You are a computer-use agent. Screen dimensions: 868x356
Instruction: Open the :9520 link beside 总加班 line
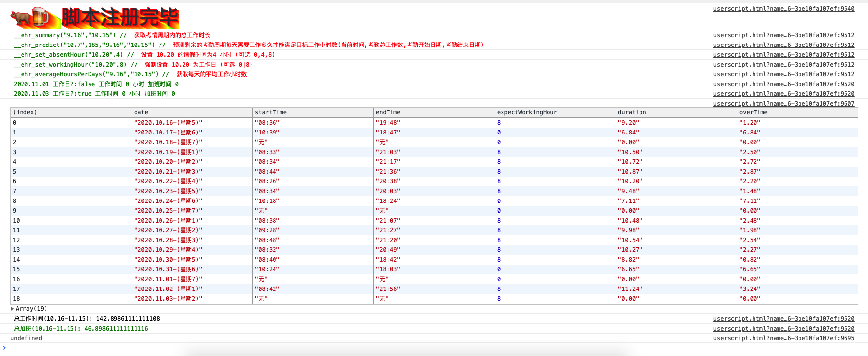[784, 329]
